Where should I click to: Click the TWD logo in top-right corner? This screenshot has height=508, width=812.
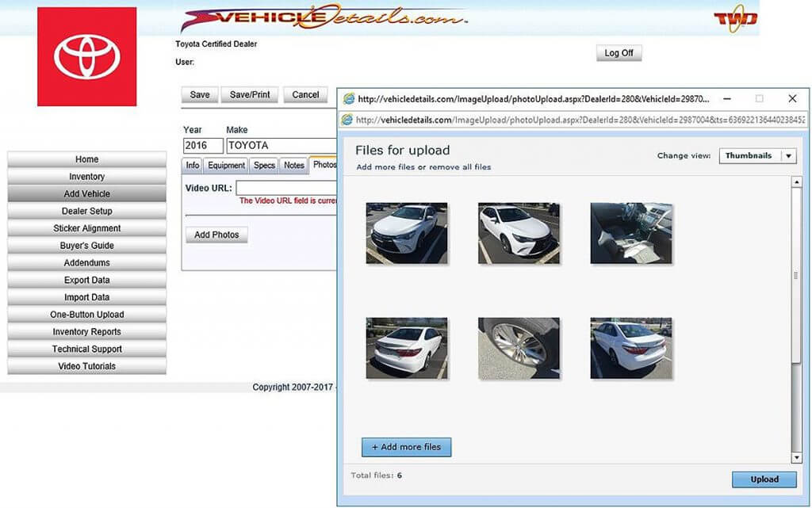pos(737,16)
